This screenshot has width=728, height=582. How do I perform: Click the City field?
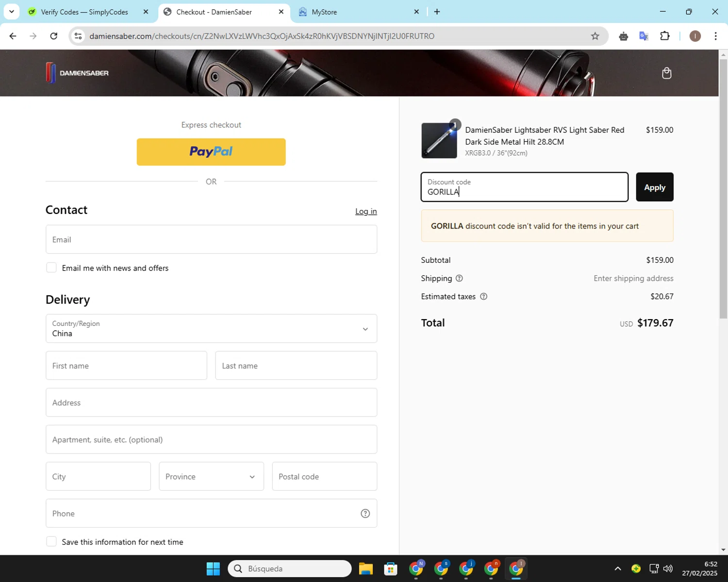tap(98, 476)
